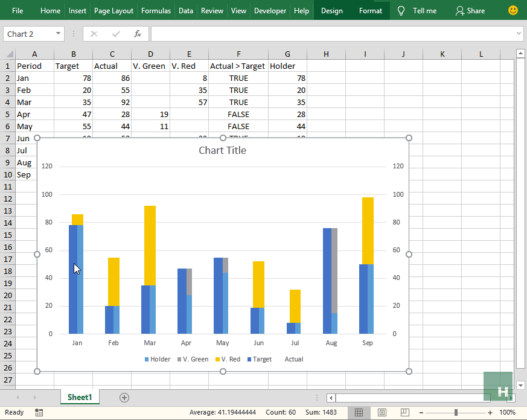
Task: Click the top-right chart resize handle
Action: [409, 138]
